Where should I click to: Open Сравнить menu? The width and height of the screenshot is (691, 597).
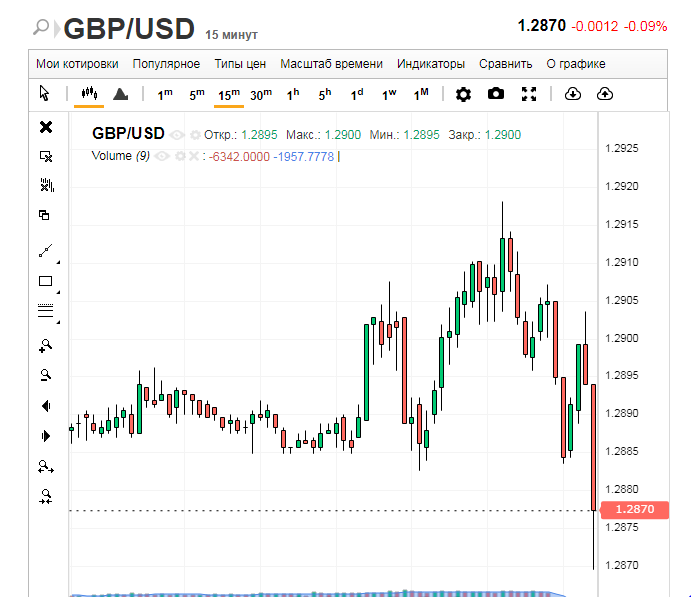(505, 64)
